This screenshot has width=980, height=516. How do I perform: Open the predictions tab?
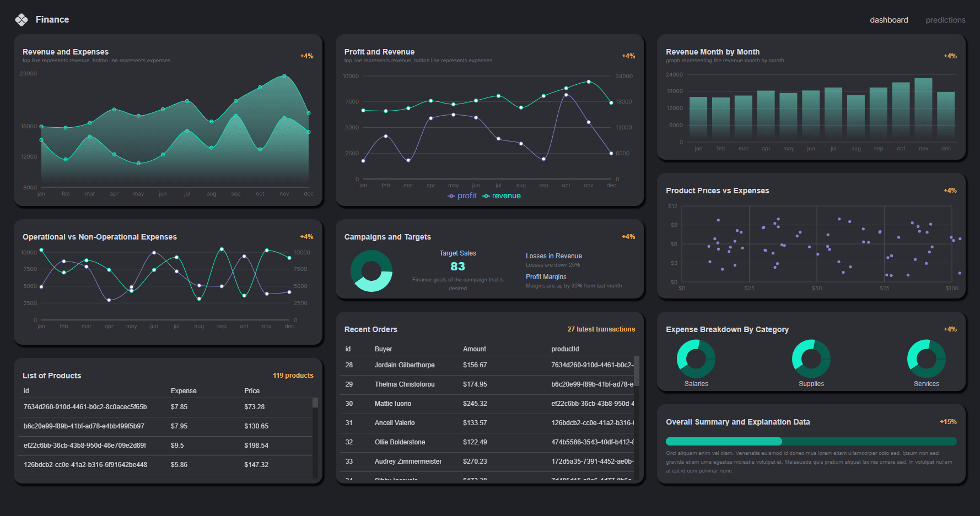(945, 20)
